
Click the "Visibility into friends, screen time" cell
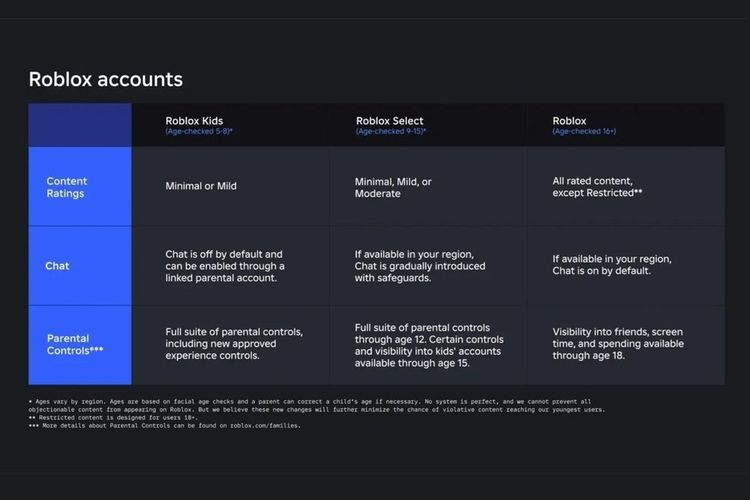(619, 343)
